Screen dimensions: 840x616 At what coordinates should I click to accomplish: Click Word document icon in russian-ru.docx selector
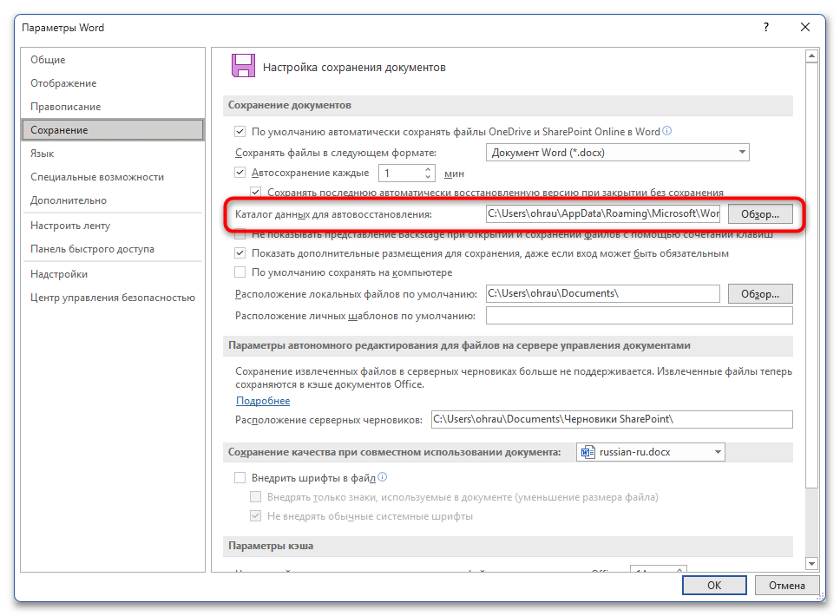tap(588, 452)
